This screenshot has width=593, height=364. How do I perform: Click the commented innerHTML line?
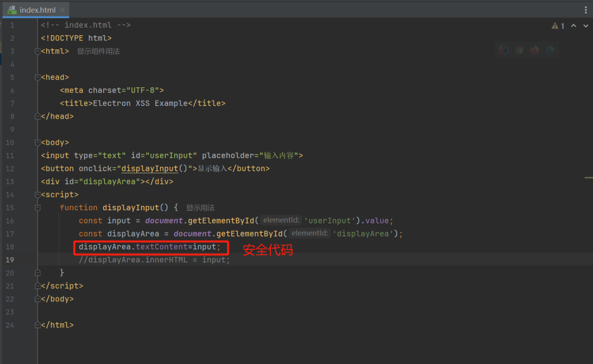coord(154,260)
